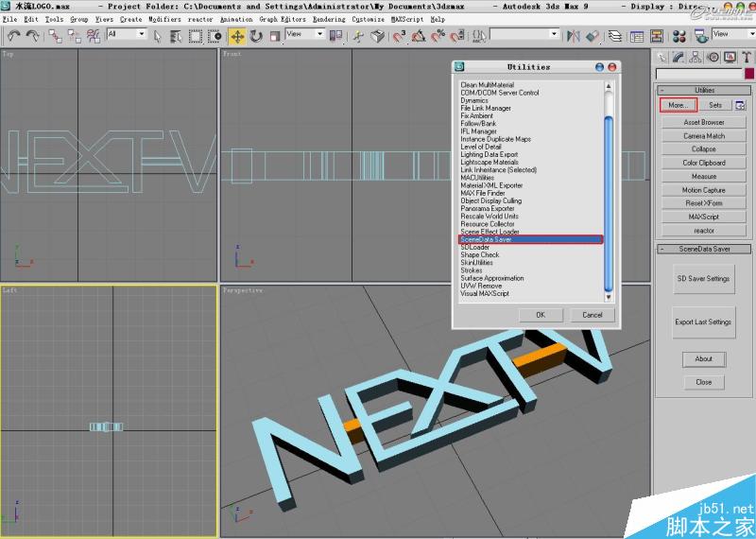Viewport: 756px width, 539px height.
Task: Click the Redo arrow in the main toolbar
Action: coord(32,36)
